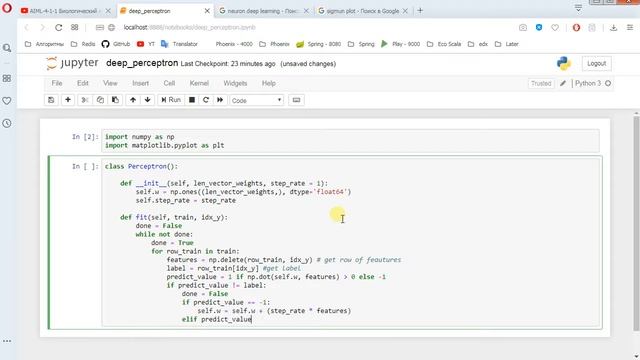Move selected cell up with the arrow icon
The height and width of the screenshot is (360, 640).
(133, 100)
